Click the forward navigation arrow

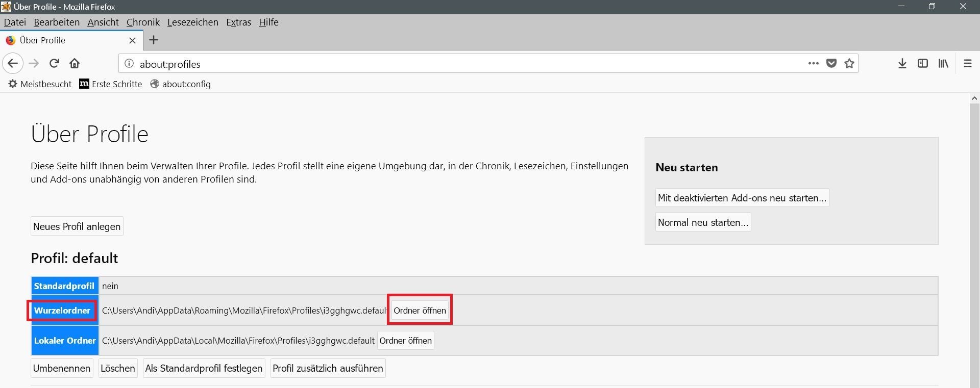pos(34,64)
